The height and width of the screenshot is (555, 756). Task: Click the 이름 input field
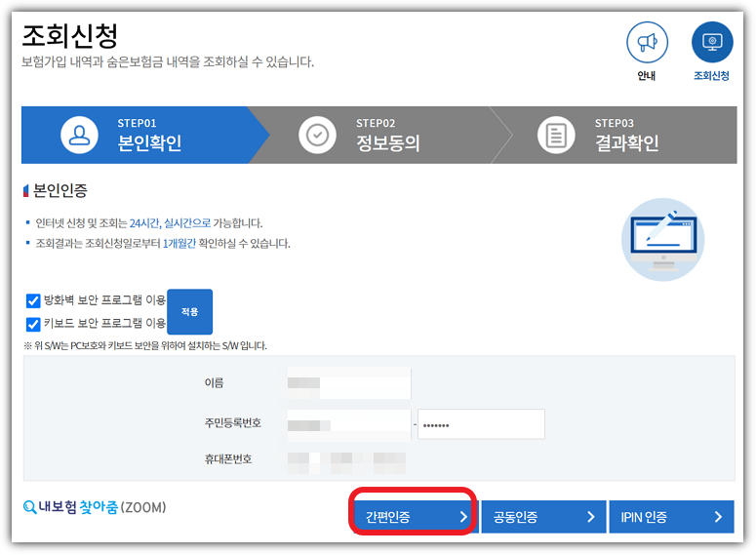click(x=348, y=383)
